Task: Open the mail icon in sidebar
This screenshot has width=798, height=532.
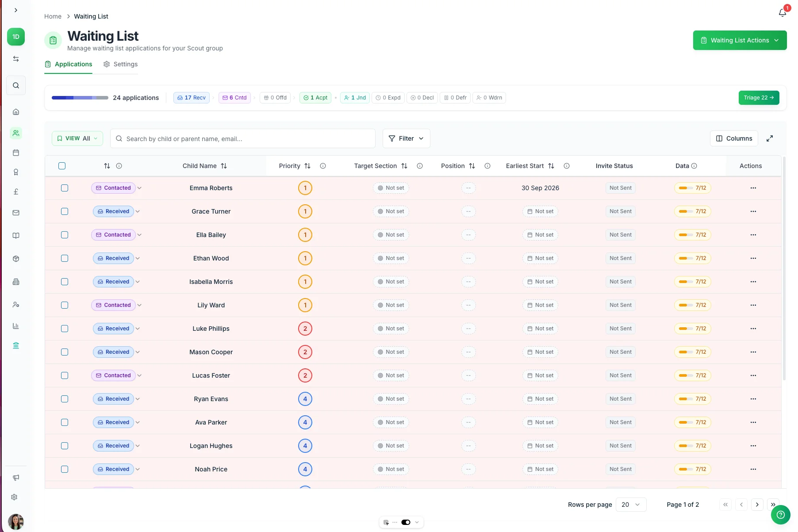Action: 16,213
